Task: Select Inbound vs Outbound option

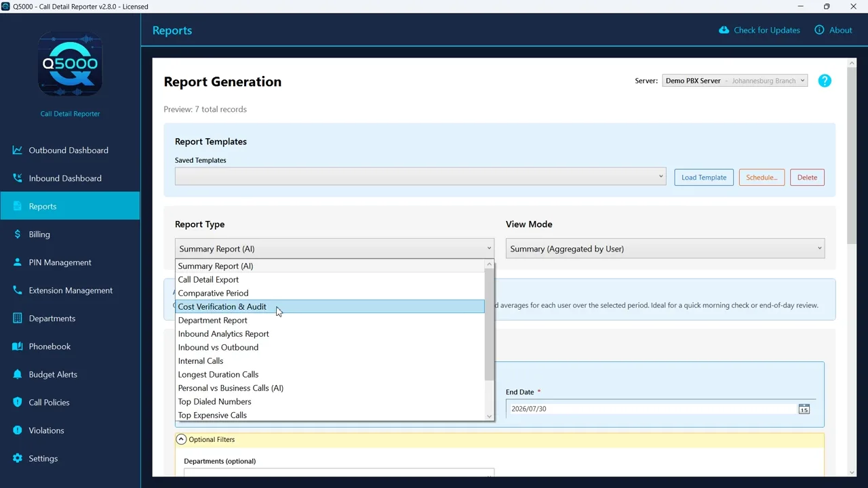Action: (330, 347)
